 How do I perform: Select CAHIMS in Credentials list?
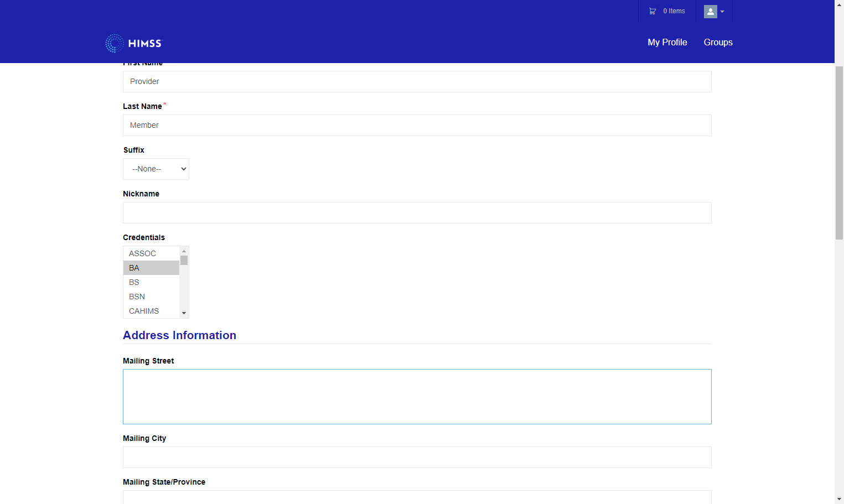(x=151, y=311)
